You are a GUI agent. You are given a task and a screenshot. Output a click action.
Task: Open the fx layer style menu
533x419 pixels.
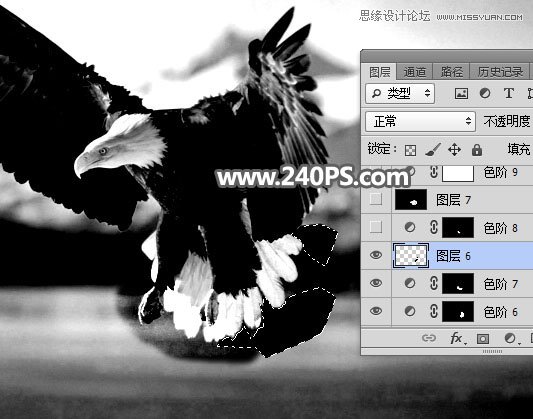point(457,338)
